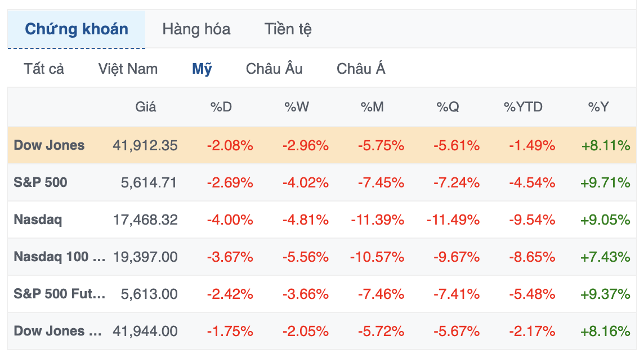
Task: Select the Mỹ region filter
Action: [x=202, y=69]
